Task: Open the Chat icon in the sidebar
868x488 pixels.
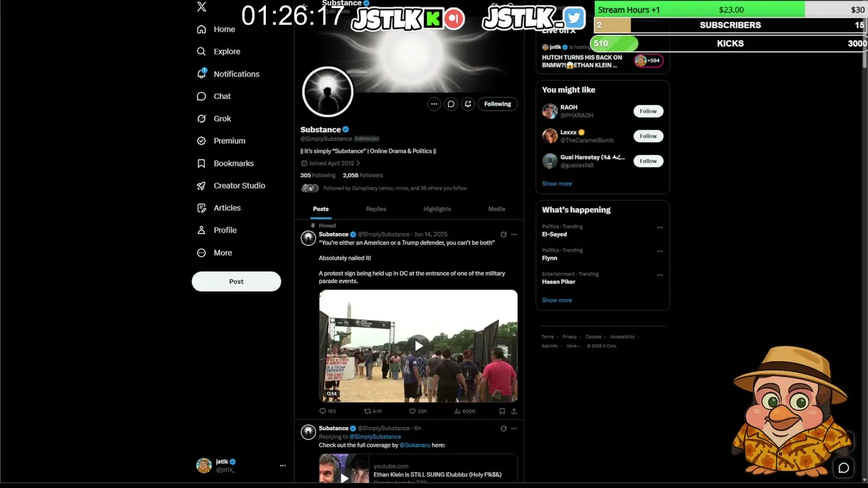Action: tap(201, 96)
